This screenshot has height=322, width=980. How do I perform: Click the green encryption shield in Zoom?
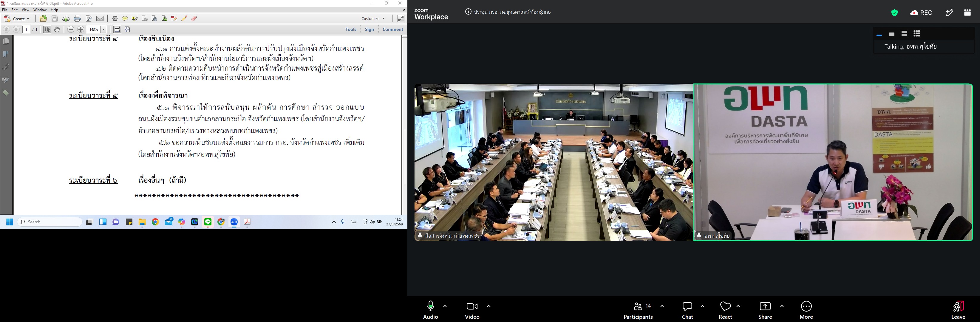894,13
